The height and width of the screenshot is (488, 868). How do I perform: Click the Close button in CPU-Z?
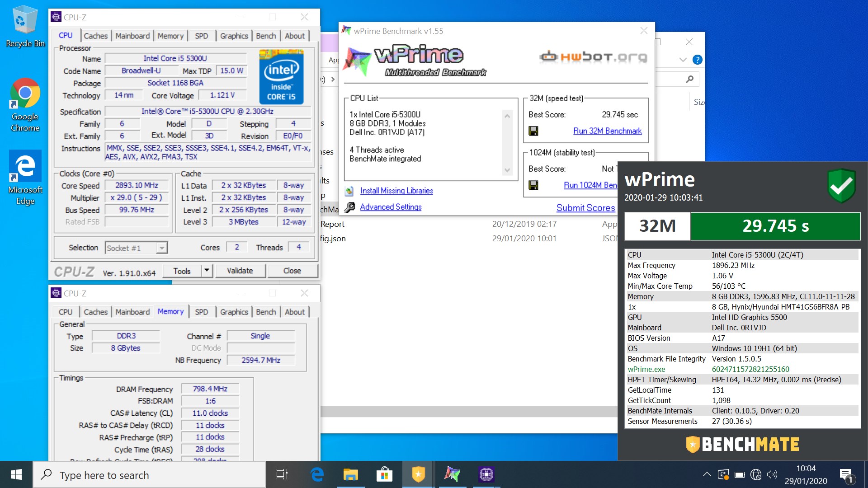pyautogui.click(x=292, y=271)
